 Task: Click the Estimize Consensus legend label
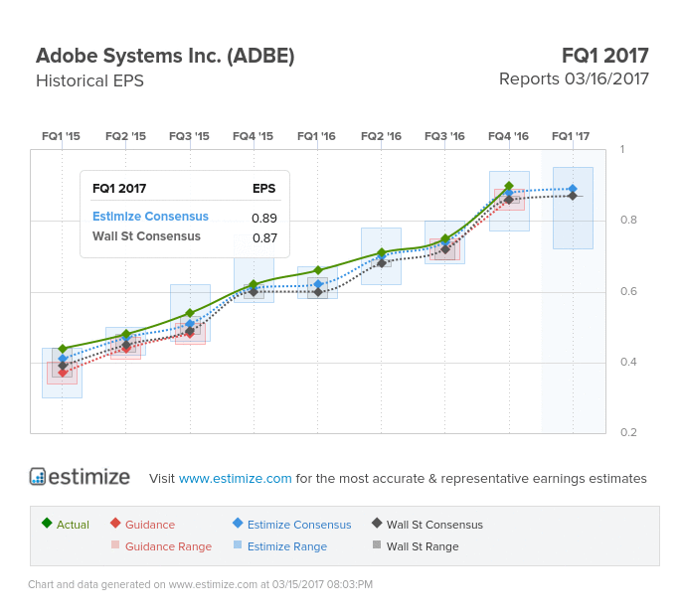coord(299,525)
